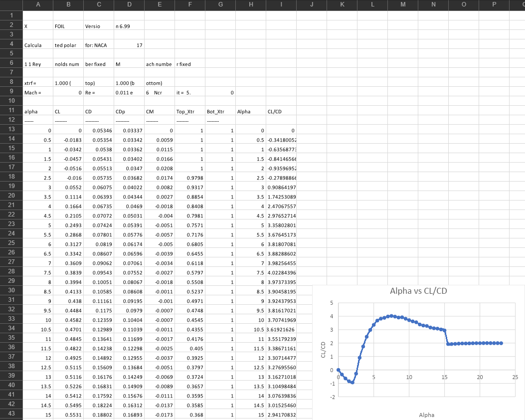Image resolution: width=525 pixels, height=420 pixels.
Task: Click cell containing 'Versio'
Action: pos(99,26)
